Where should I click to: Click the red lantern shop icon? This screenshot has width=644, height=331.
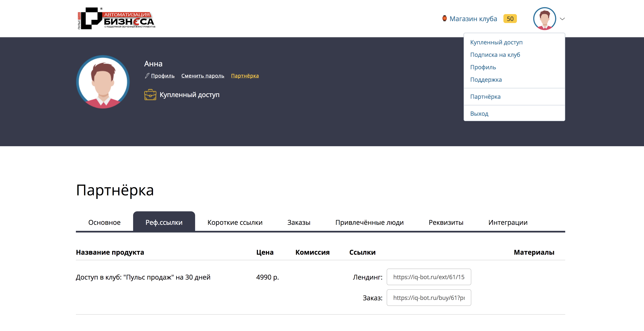point(444,18)
